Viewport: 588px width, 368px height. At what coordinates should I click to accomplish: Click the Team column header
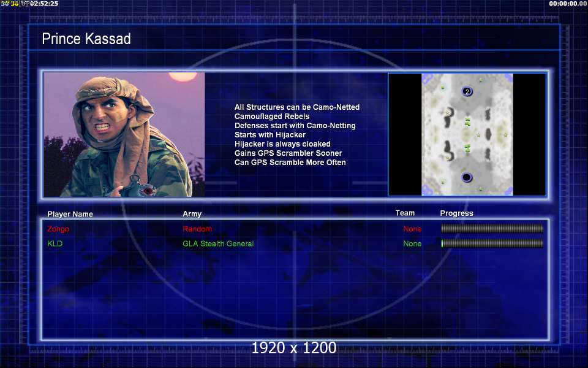tap(405, 213)
